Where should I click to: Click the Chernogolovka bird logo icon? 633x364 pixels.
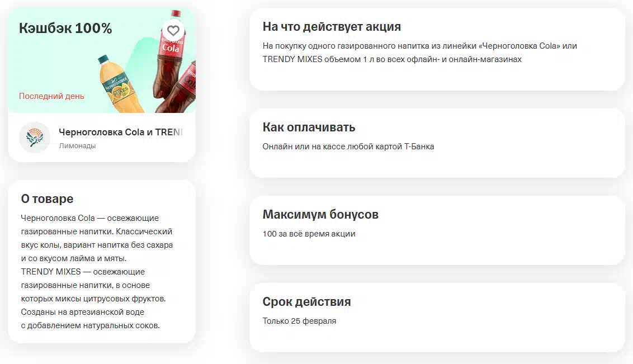[x=35, y=138]
